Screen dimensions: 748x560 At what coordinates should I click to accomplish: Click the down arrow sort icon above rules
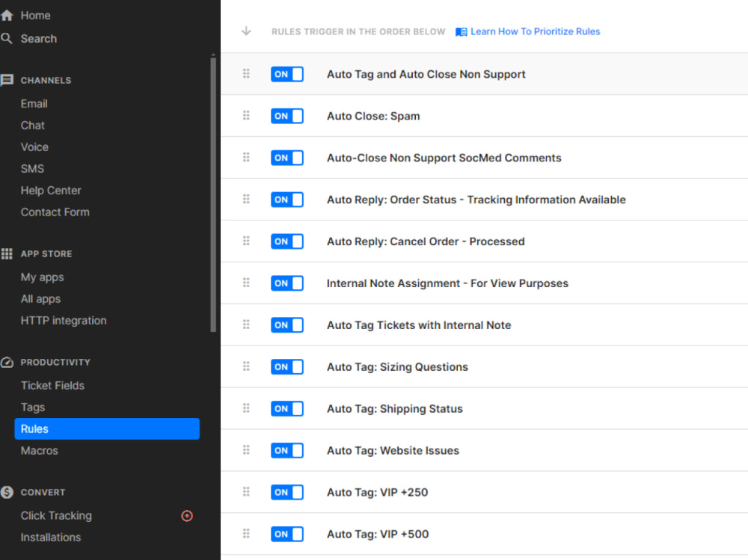pyautogui.click(x=246, y=31)
